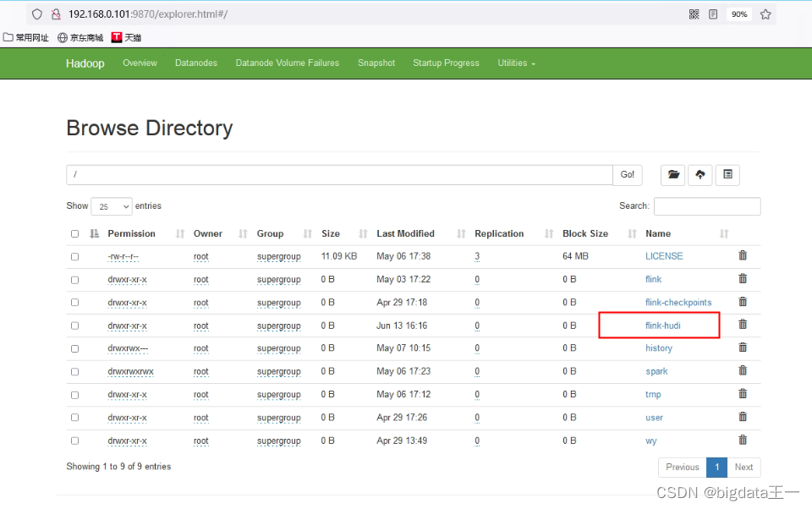Open the flink-hudi directory link

(x=663, y=326)
